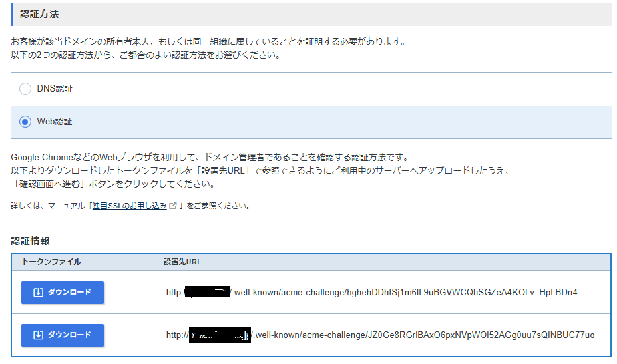Click the second ダウンロード token file button
Image resolution: width=617 pixels, height=364 pixels.
(x=62, y=335)
